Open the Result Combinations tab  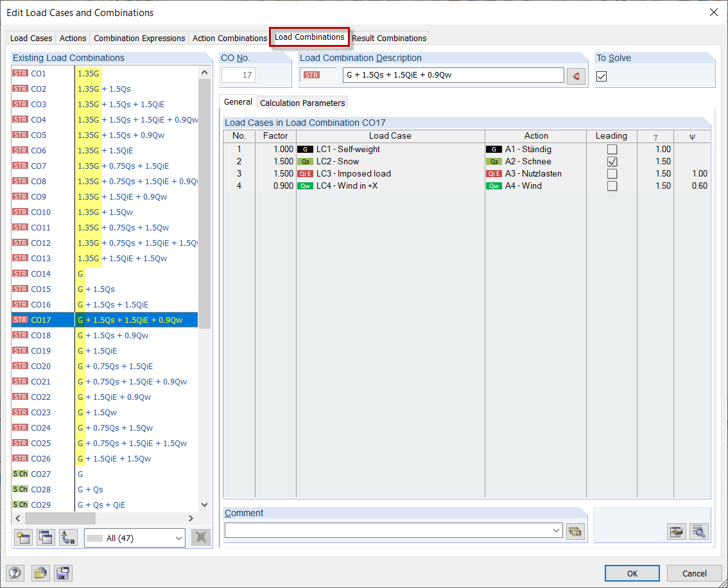pyautogui.click(x=389, y=38)
